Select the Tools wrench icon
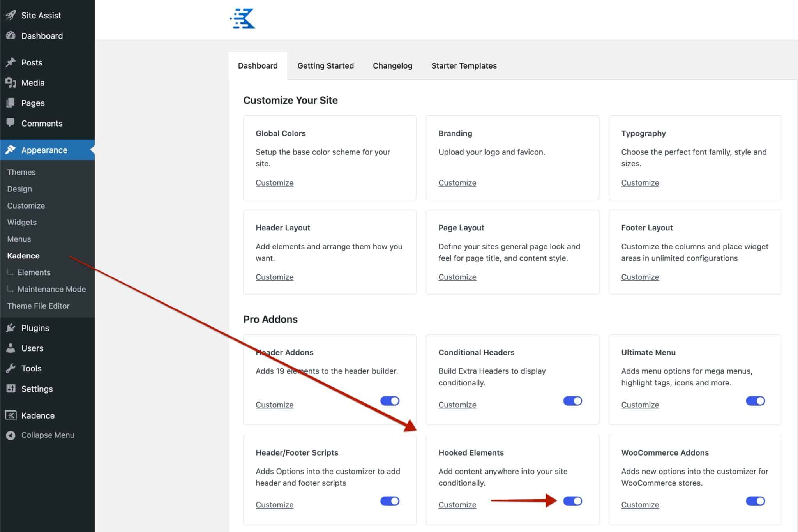Screen dimensions: 798x532 11,368
